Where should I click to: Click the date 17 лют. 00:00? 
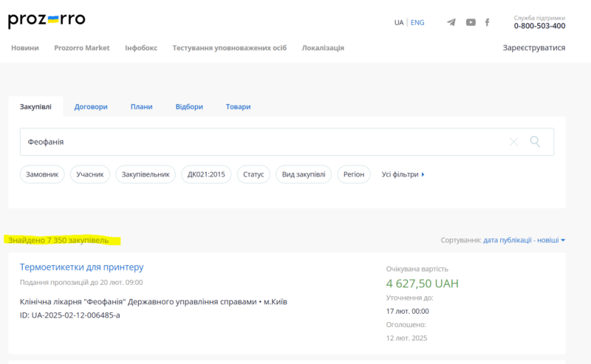tap(408, 312)
